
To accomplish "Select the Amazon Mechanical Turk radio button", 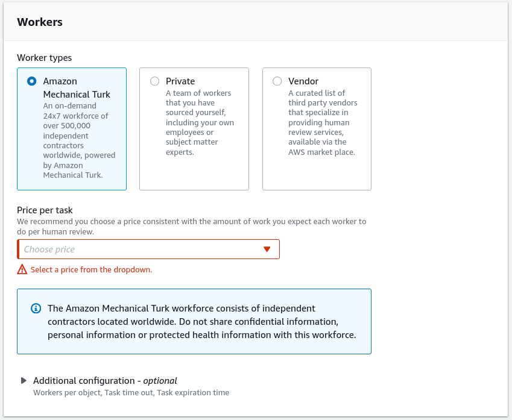I will tap(32, 81).
